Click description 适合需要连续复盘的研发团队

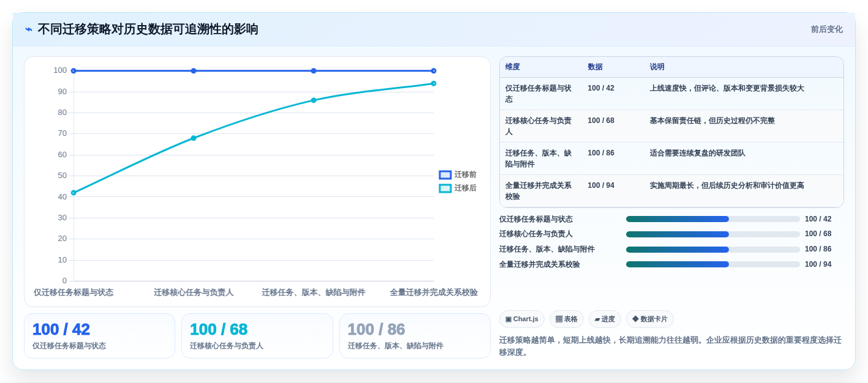697,153
